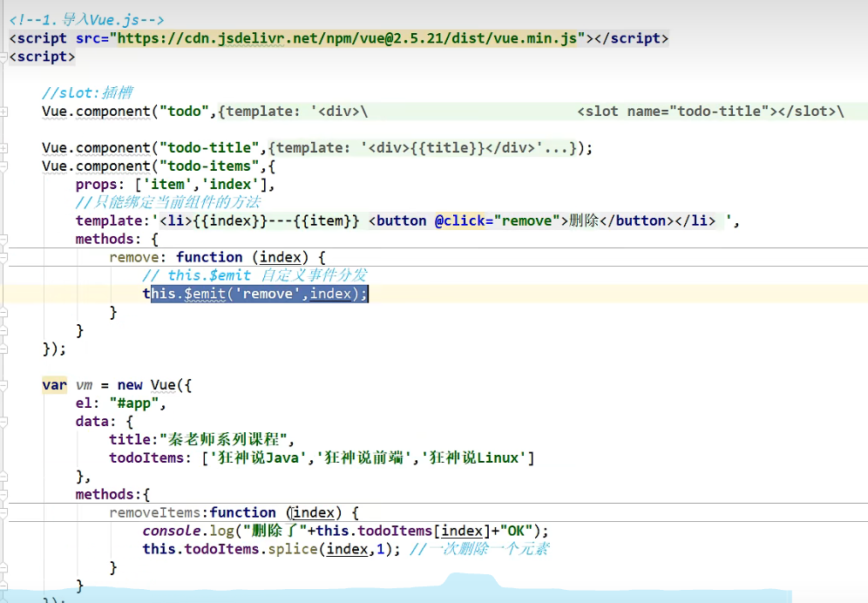Screen dimensions: 868x603
Task: Click the index parameter of removeItems
Action: 314,512
